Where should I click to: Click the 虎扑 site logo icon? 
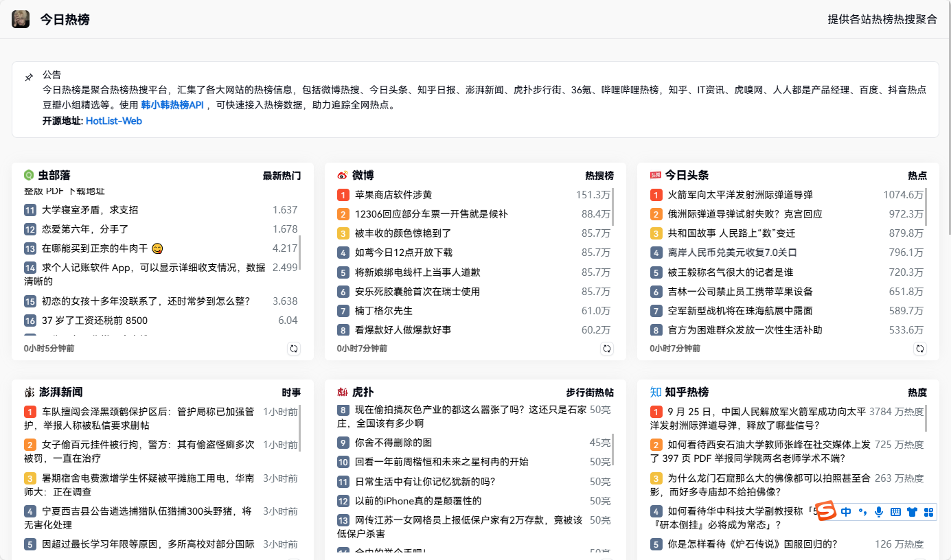[x=342, y=392]
